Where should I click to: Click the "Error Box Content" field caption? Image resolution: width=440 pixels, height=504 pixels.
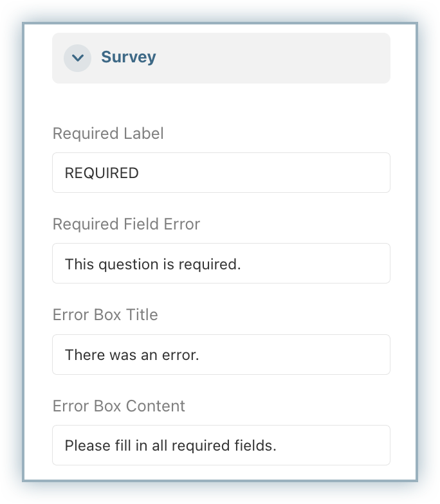[118, 406]
